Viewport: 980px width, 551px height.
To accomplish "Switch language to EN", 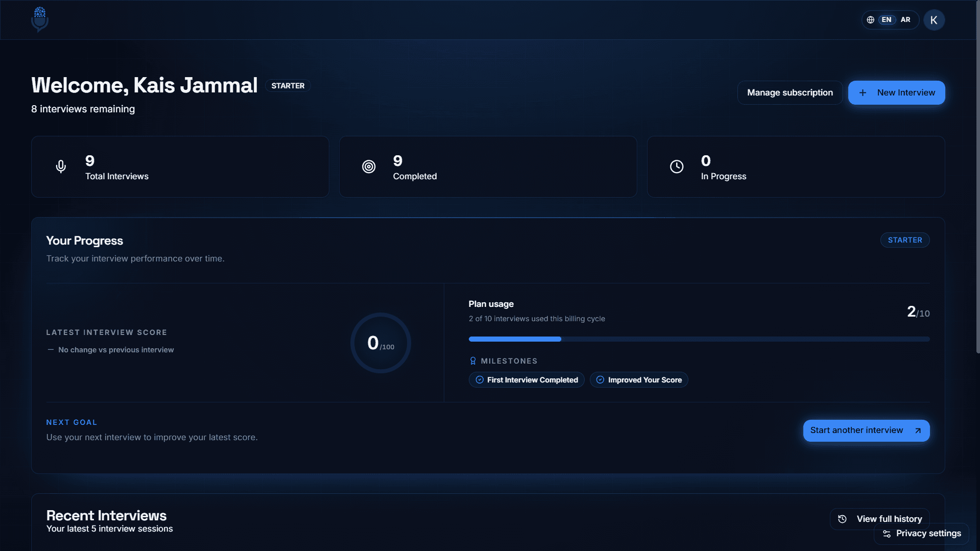I will pos(887,20).
